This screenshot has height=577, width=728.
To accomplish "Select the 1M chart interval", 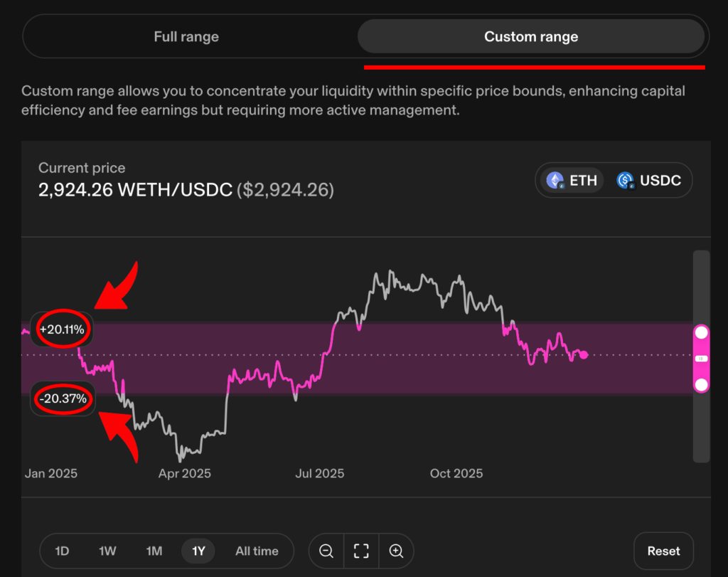I will (154, 551).
